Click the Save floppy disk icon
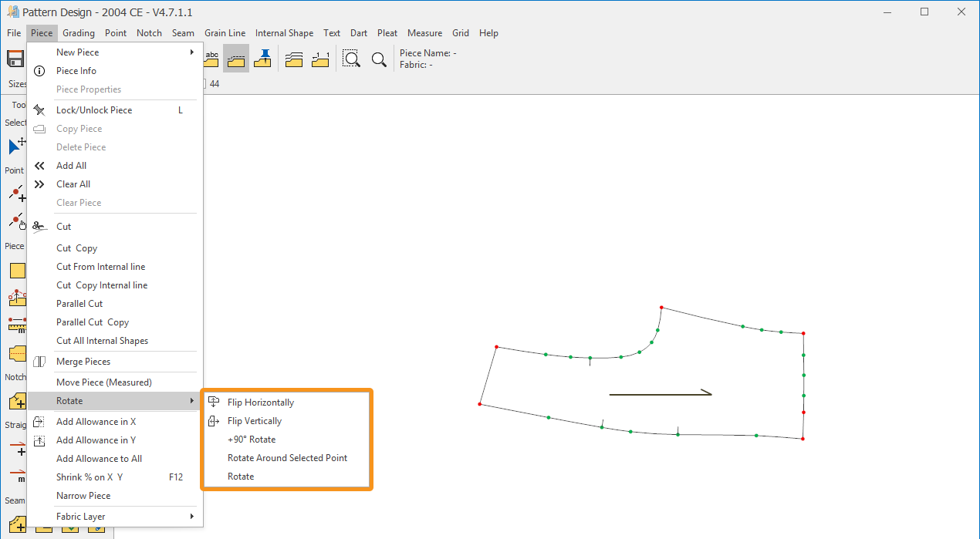Image resolution: width=980 pixels, height=539 pixels. pyautogui.click(x=15, y=59)
